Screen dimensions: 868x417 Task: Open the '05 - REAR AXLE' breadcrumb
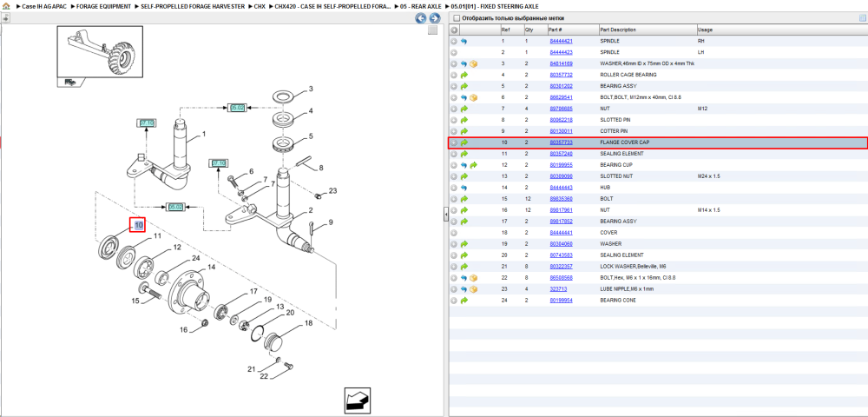421,6
